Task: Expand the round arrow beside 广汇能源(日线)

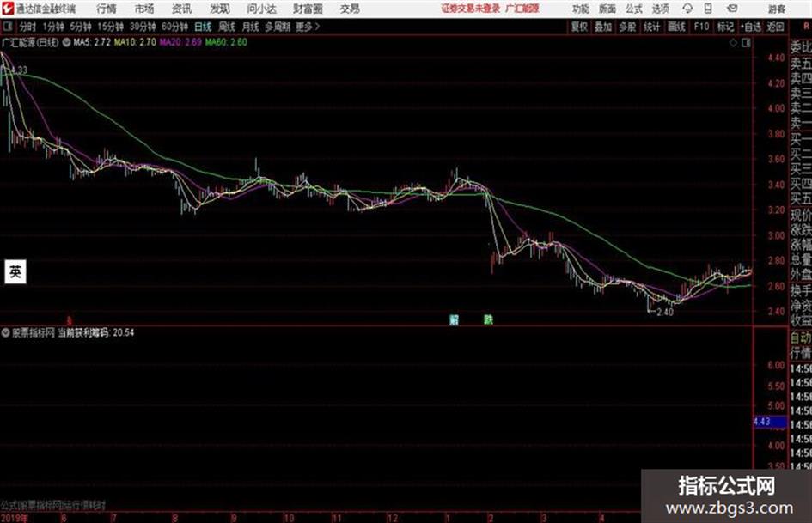Action: pyautogui.click(x=67, y=42)
